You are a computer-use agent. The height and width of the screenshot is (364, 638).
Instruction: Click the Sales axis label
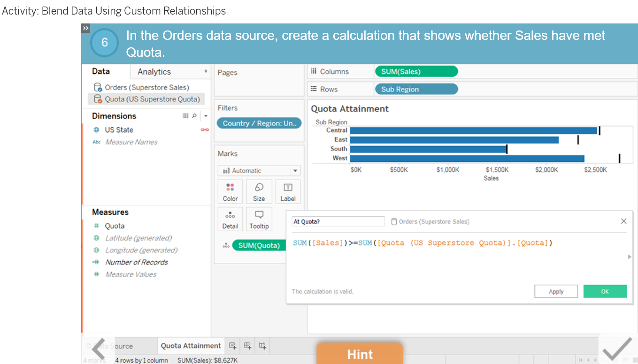pyautogui.click(x=491, y=178)
